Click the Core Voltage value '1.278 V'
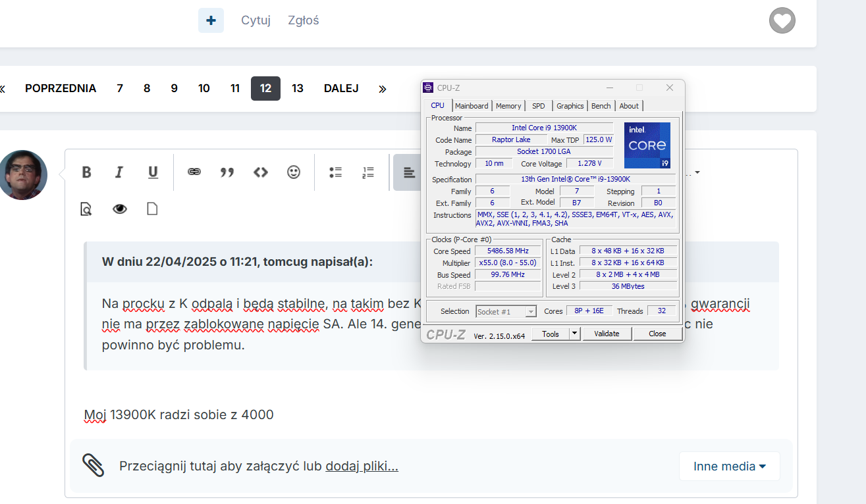This screenshot has width=866, height=504. coord(589,163)
